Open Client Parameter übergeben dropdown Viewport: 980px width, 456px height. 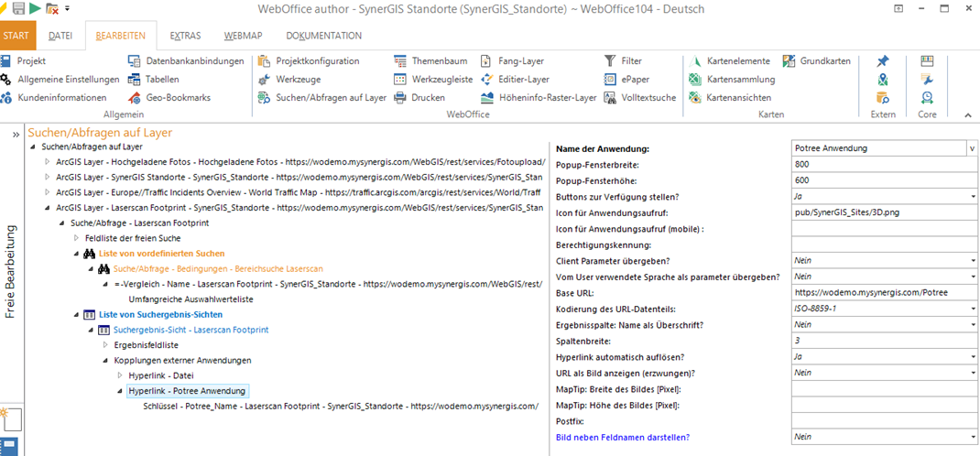[x=974, y=260]
